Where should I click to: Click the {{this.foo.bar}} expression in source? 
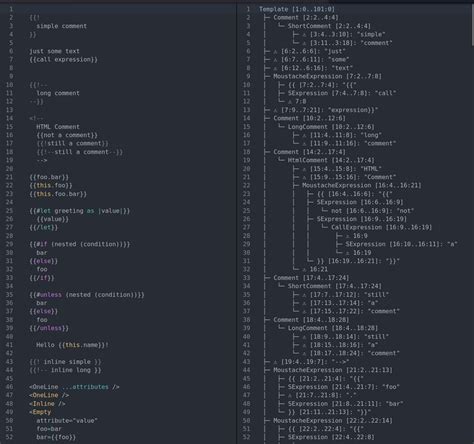pos(58,194)
